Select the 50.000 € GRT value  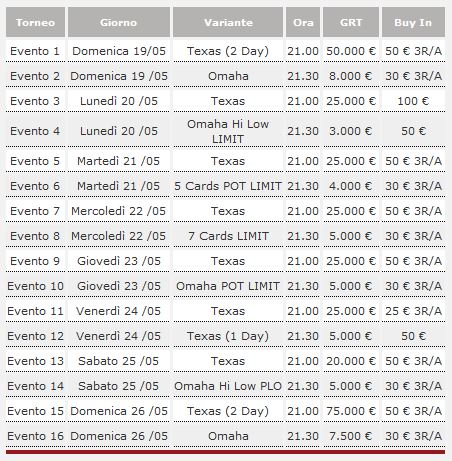click(351, 51)
